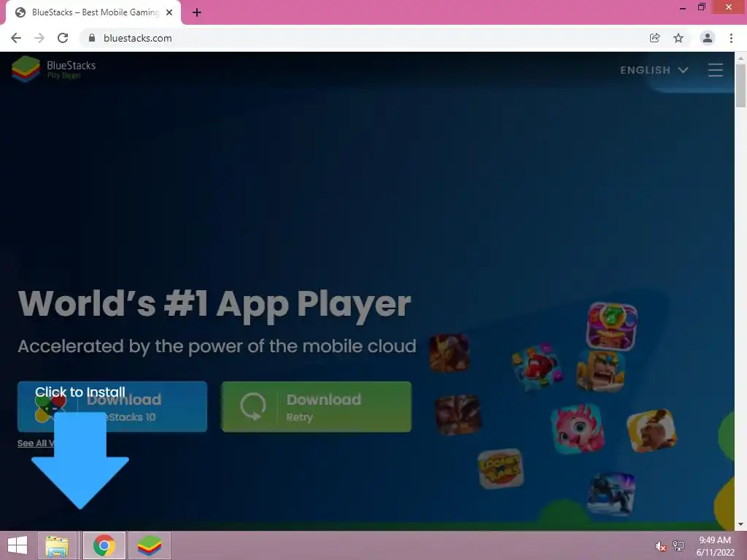Image resolution: width=747 pixels, height=560 pixels.
Task: View site info via the padlock icon
Action: pyautogui.click(x=92, y=38)
